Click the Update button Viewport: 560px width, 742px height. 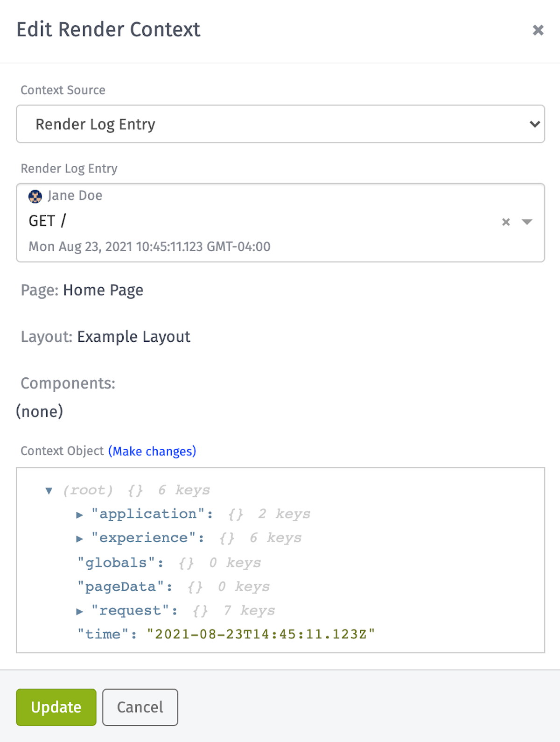click(x=56, y=707)
